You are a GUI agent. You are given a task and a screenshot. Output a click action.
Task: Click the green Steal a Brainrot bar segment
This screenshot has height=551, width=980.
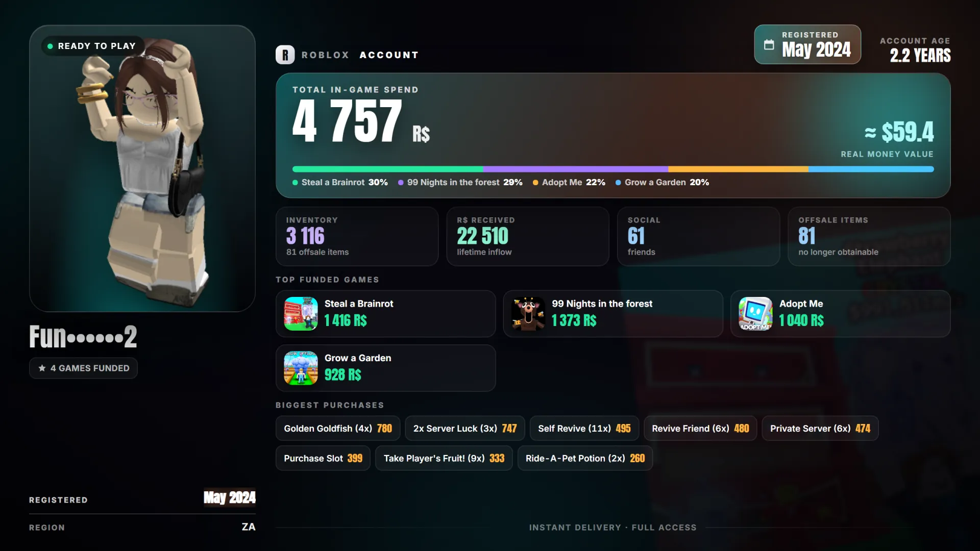coord(388,169)
